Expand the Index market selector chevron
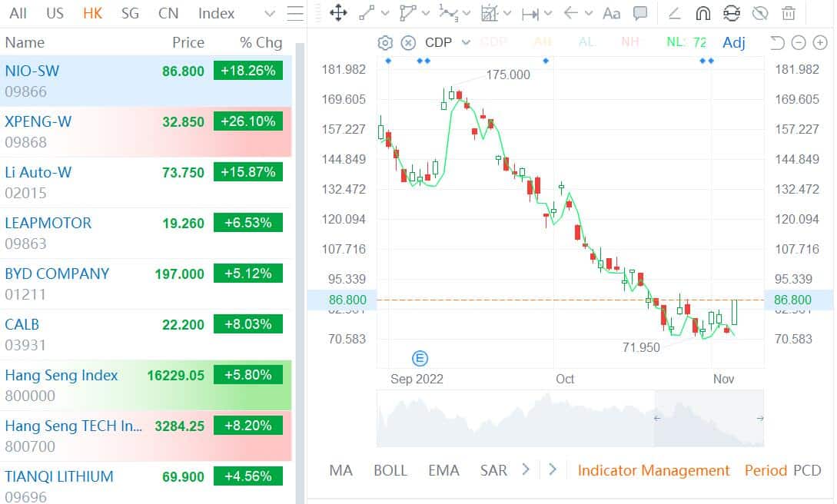Image resolution: width=837 pixels, height=504 pixels. click(269, 13)
